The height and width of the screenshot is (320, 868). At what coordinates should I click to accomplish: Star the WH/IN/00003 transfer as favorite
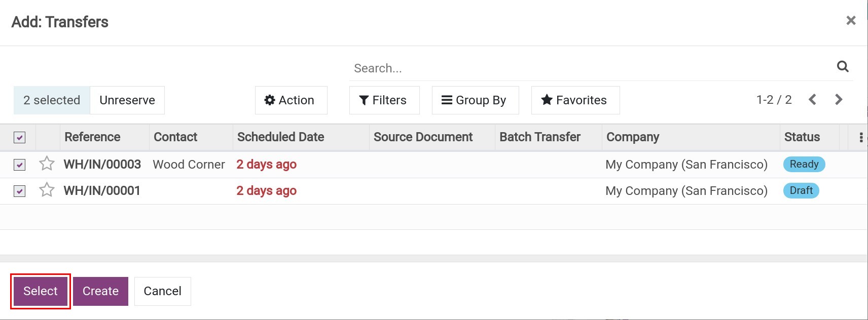47,164
